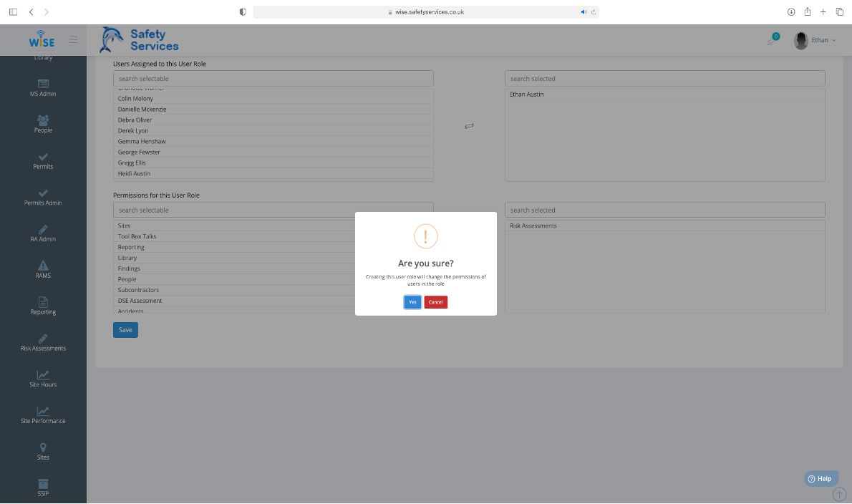Open a new browser tab

click(823, 12)
